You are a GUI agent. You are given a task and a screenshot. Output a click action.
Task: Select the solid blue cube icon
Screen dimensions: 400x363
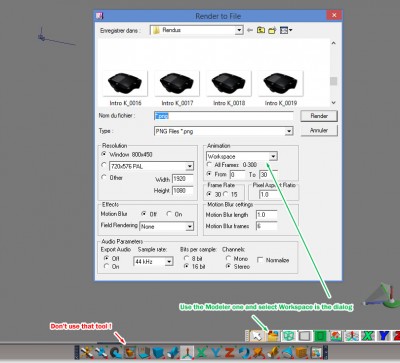pyautogui.click(x=158, y=352)
